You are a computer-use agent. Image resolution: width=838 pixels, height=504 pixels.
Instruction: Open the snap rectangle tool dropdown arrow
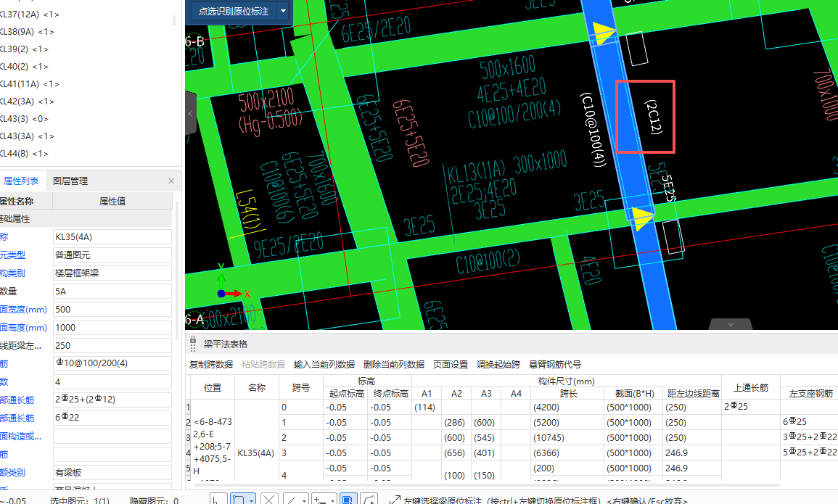(252, 500)
